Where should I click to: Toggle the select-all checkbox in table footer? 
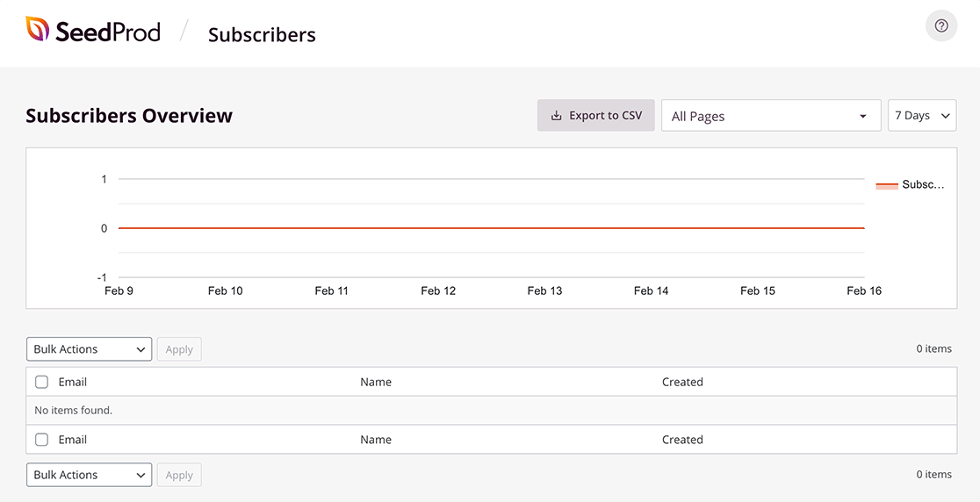41,440
